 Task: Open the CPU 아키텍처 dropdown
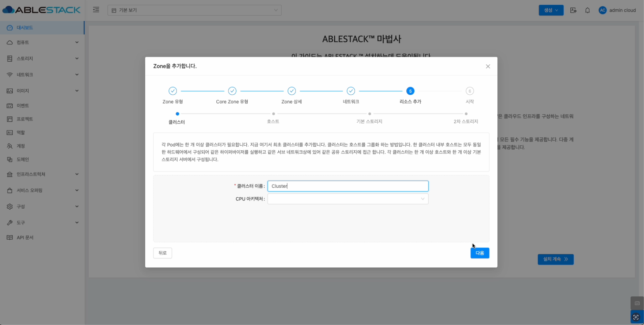coord(347,199)
